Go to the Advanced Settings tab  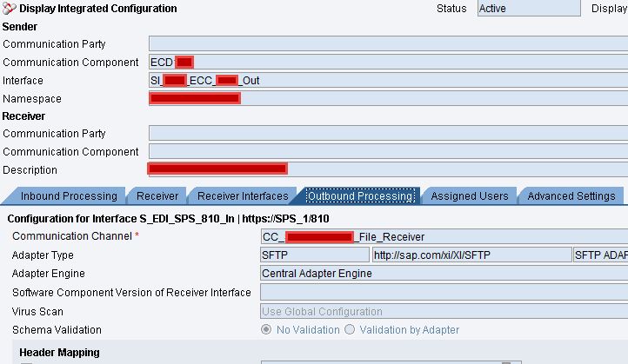click(x=571, y=196)
